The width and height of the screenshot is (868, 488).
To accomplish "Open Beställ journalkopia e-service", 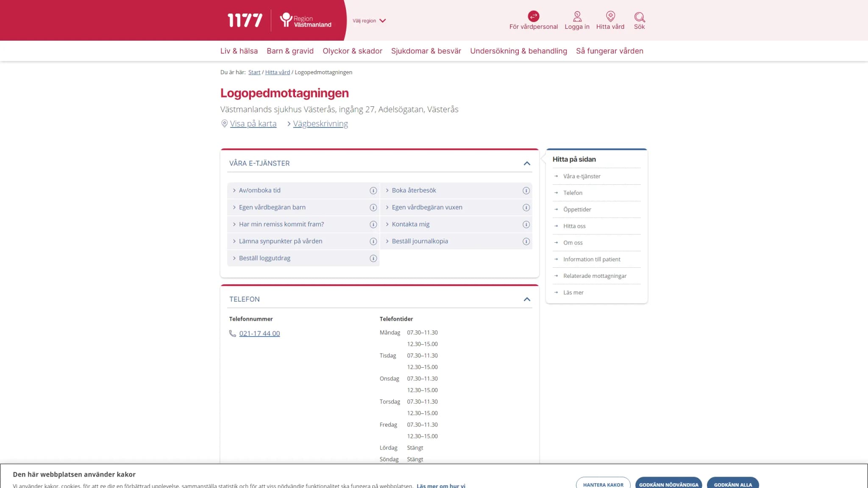I will click(x=420, y=241).
